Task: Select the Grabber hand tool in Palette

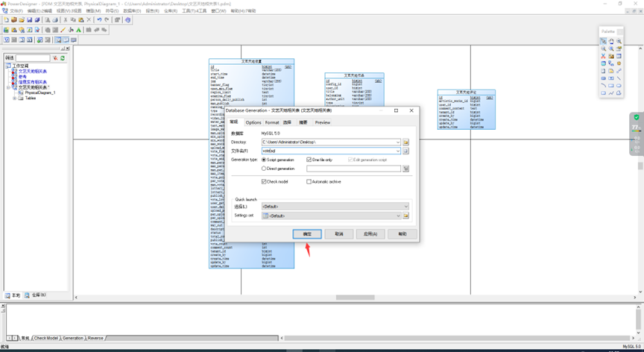Action: (611, 41)
